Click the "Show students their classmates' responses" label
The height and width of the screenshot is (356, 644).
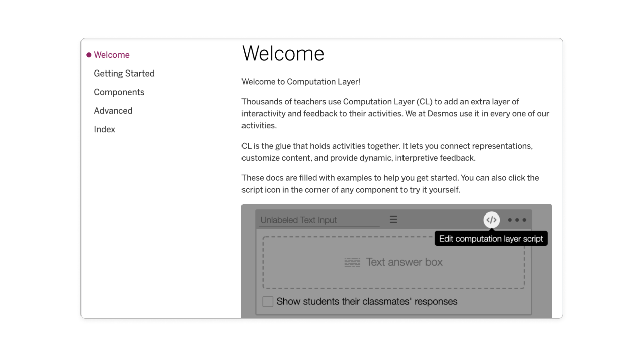[x=367, y=301]
